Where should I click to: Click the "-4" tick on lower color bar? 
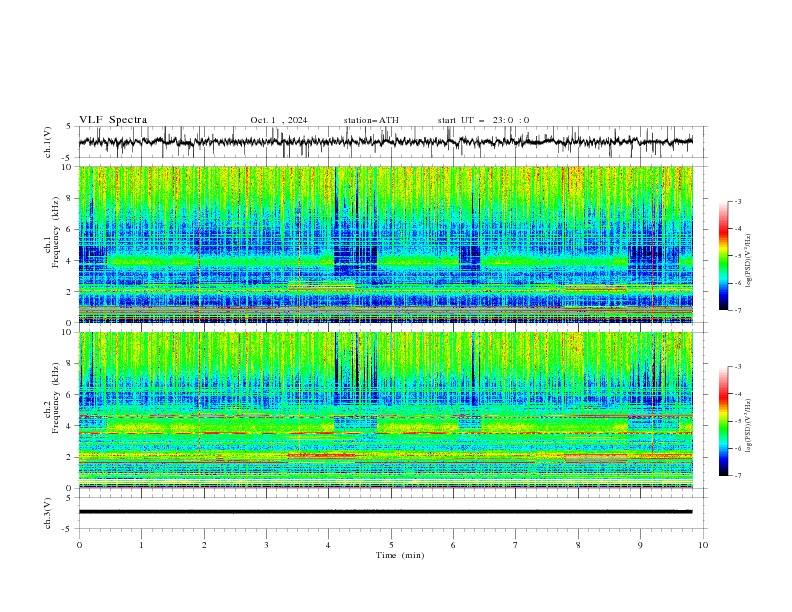(738, 394)
